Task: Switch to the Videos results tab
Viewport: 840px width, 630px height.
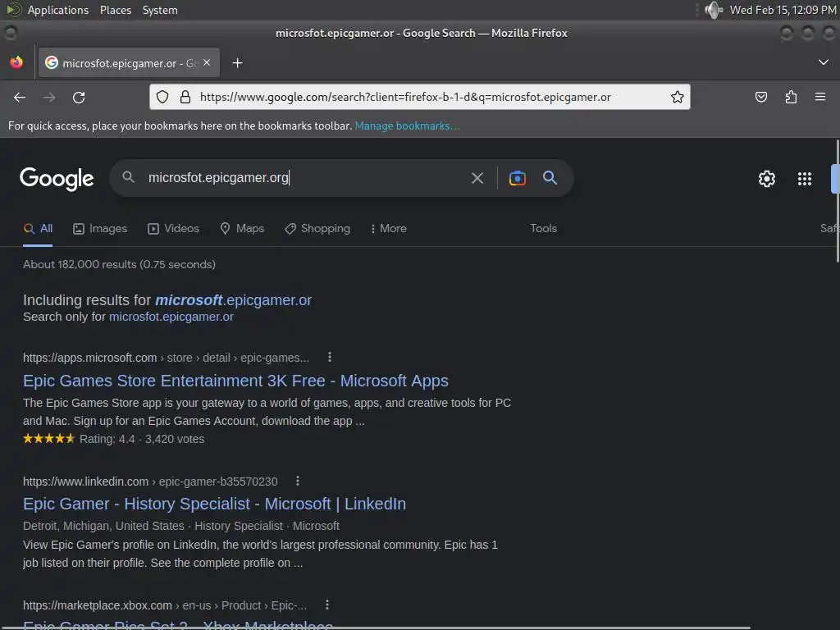Action: (x=173, y=229)
